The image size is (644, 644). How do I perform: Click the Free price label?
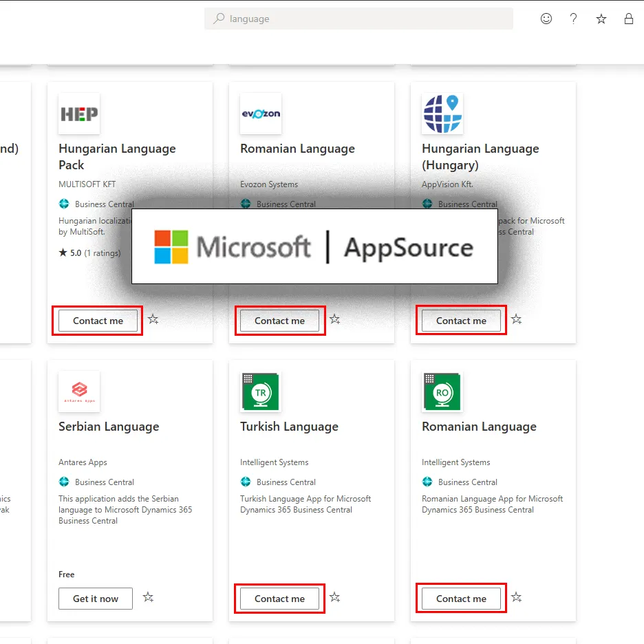click(66, 575)
